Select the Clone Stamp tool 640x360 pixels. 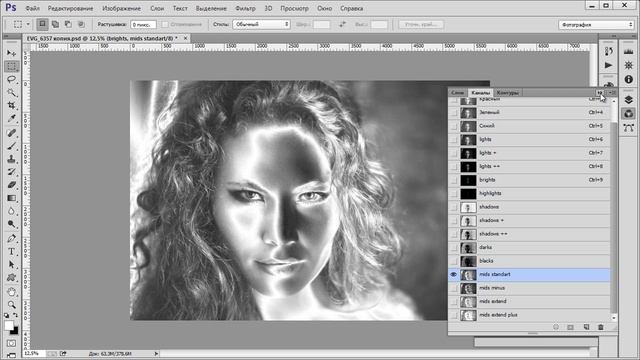[11, 159]
